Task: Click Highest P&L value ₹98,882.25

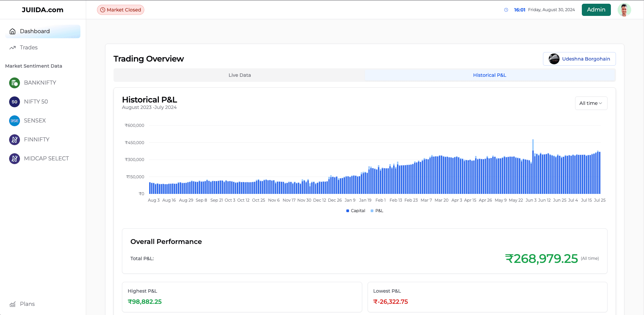Action: [x=145, y=302]
